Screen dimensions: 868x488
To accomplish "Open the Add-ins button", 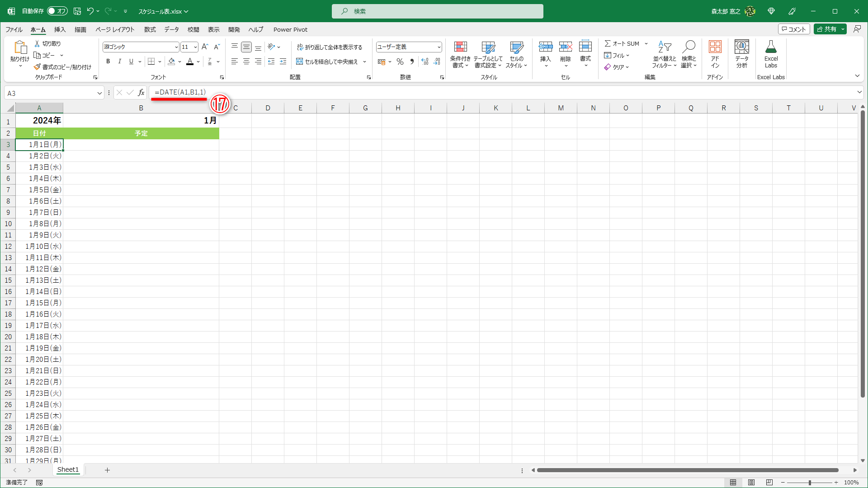I will [715, 55].
